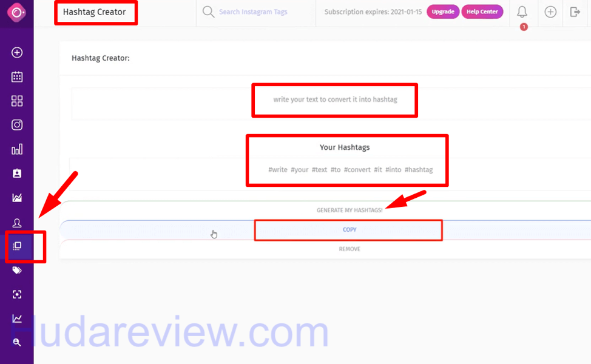
Task: Click the add account plus circle icon in header
Action: coord(550,12)
